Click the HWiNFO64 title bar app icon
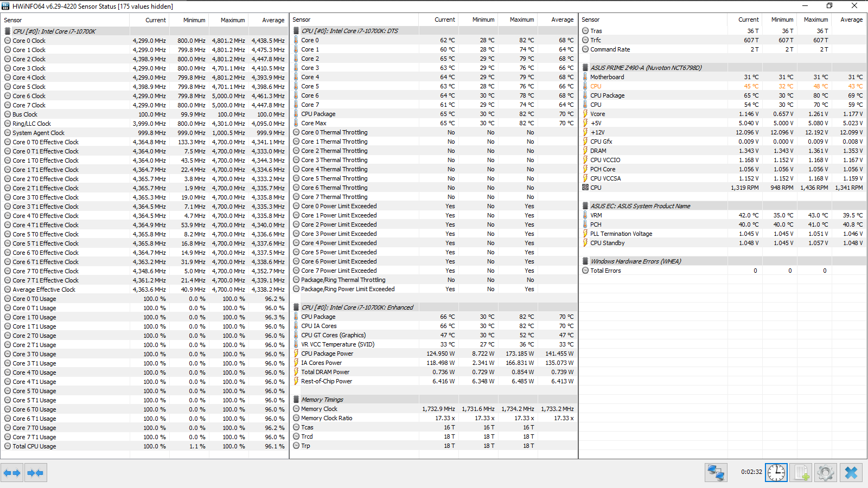 click(x=5, y=6)
